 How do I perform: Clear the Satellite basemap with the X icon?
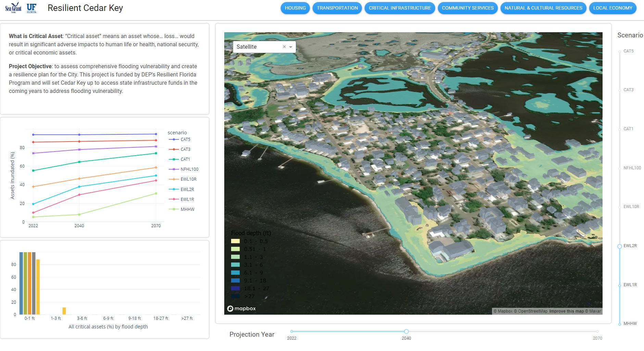pyautogui.click(x=284, y=47)
